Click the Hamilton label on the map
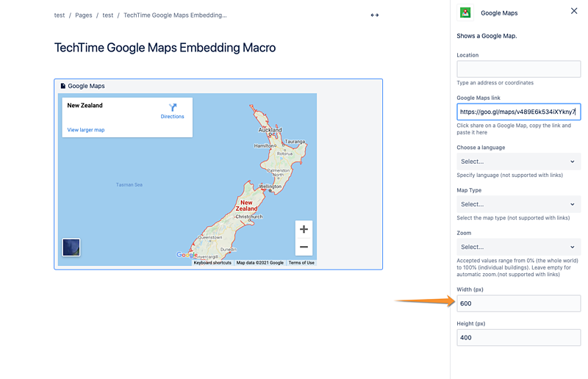The width and height of the screenshot is (588, 379). [x=264, y=146]
